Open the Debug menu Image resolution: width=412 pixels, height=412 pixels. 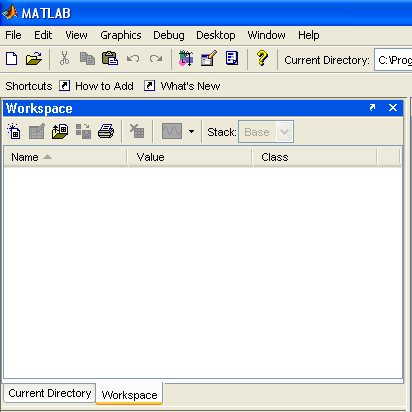(169, 35)
